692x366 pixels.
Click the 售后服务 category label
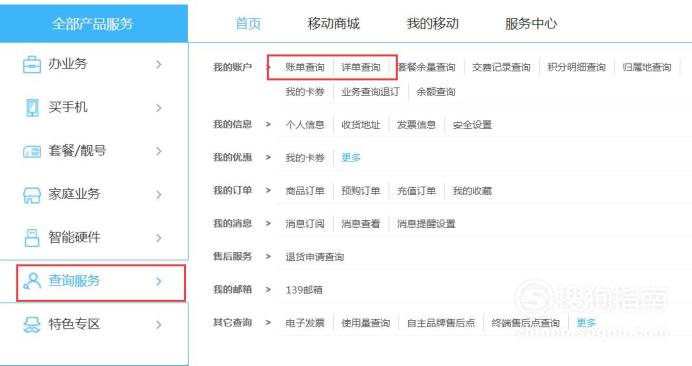click(x=232, y=256)
